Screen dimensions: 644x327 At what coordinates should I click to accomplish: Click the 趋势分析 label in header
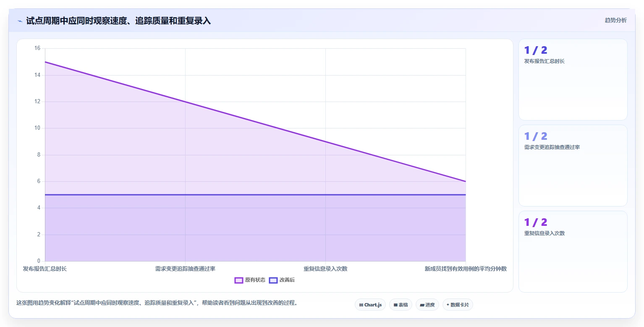[x=615, y=21]
